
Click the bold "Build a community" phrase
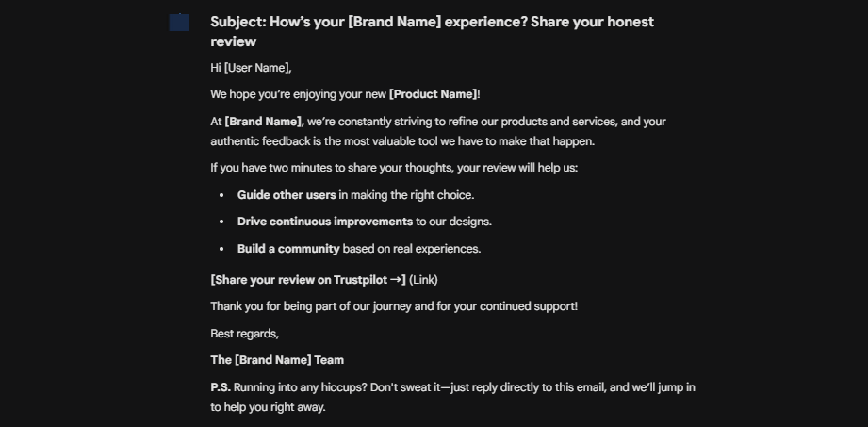(288, 249)
